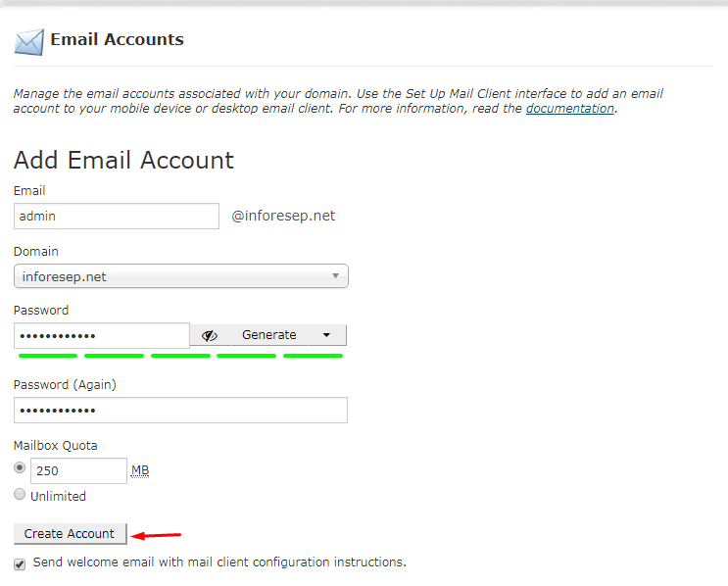728x586 pixels.
Task: Click the MB unit abbreviation label
Action: [140, 471]
